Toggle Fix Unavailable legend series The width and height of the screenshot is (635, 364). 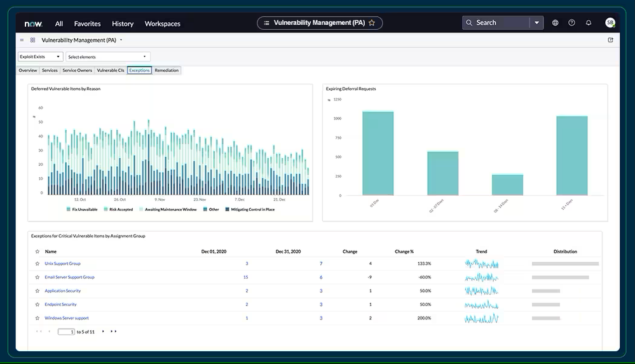tap(83, 209)
